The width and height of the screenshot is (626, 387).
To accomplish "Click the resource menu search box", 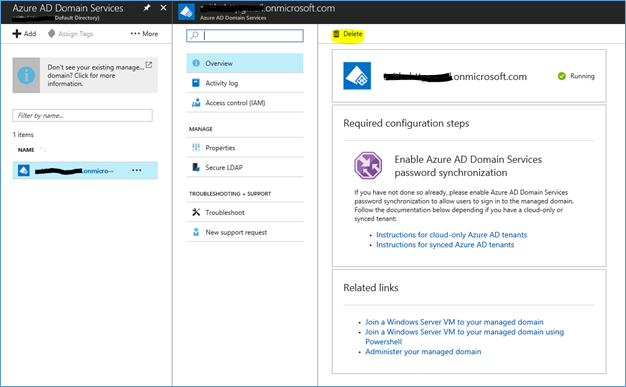I will point(245,36).
